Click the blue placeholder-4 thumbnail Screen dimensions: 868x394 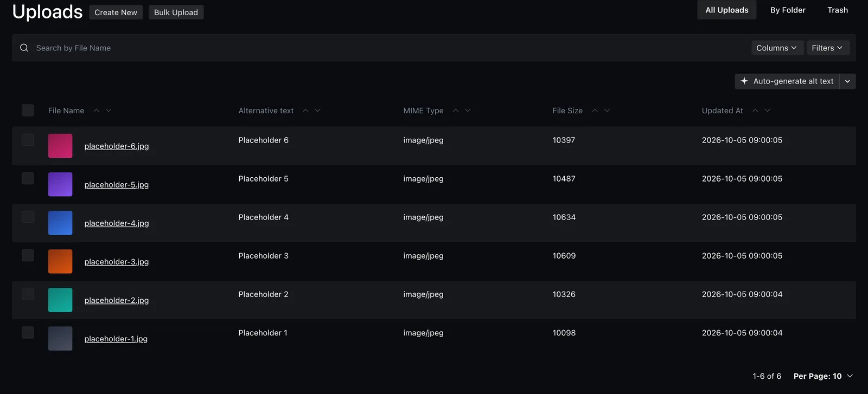(60, 223)
